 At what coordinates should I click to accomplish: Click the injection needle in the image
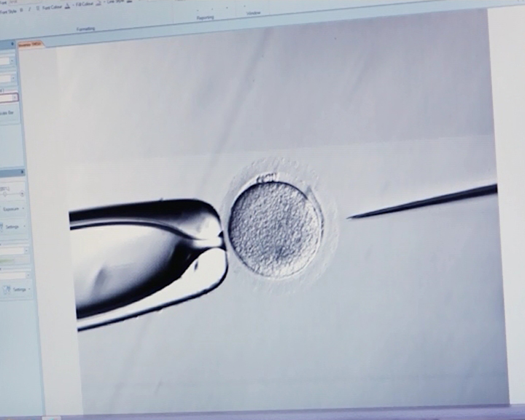(x=422, y=201)
